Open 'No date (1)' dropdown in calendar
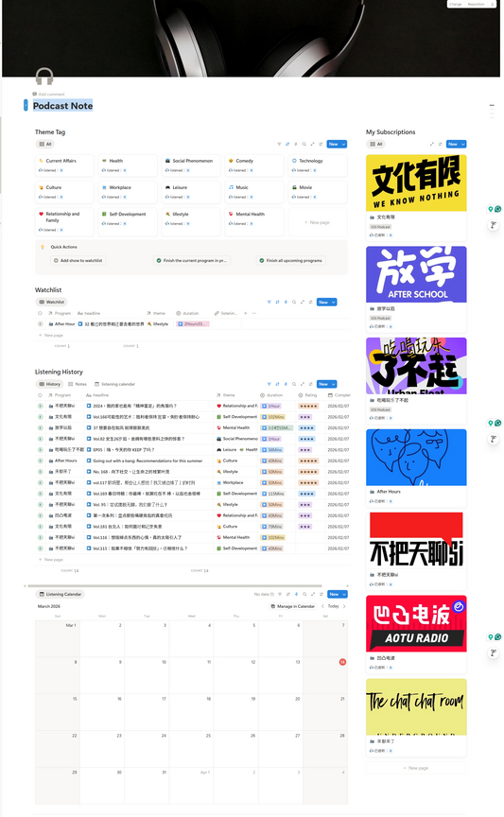This screenshot has height=817, width=504. 264,594
